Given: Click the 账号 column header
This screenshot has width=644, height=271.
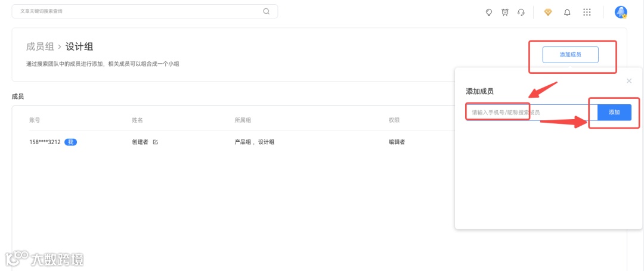Looking at the screenshot, I should [x=35, y=120].
